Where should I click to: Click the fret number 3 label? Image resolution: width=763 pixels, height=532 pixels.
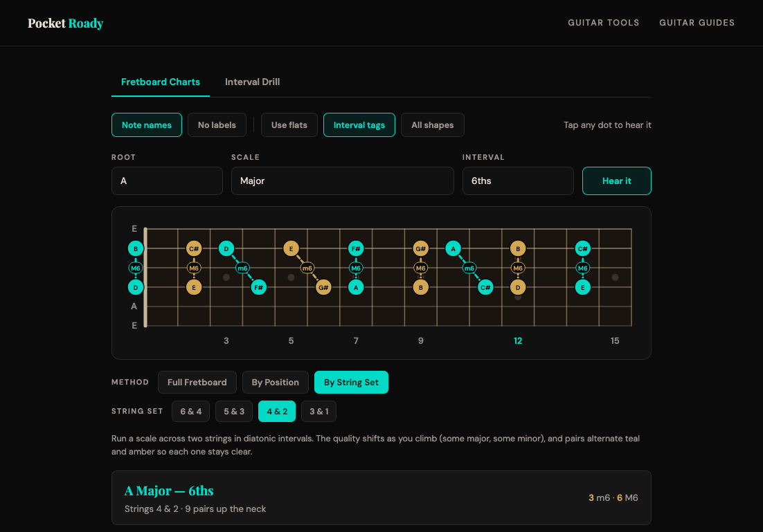[226, 341]
